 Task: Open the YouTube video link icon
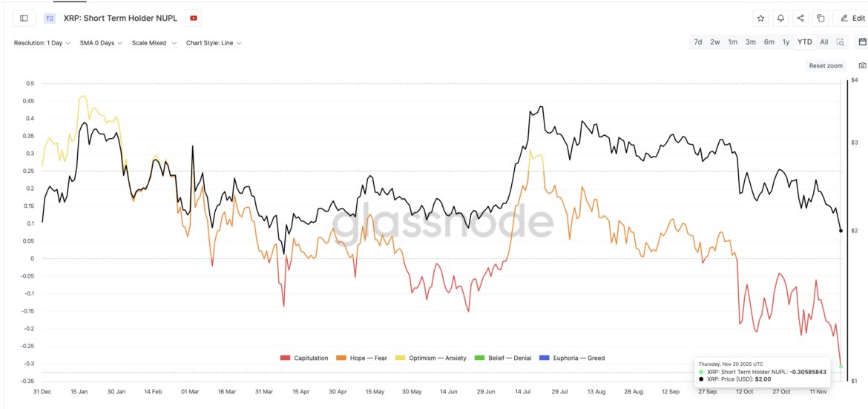(x=194, y=18)
